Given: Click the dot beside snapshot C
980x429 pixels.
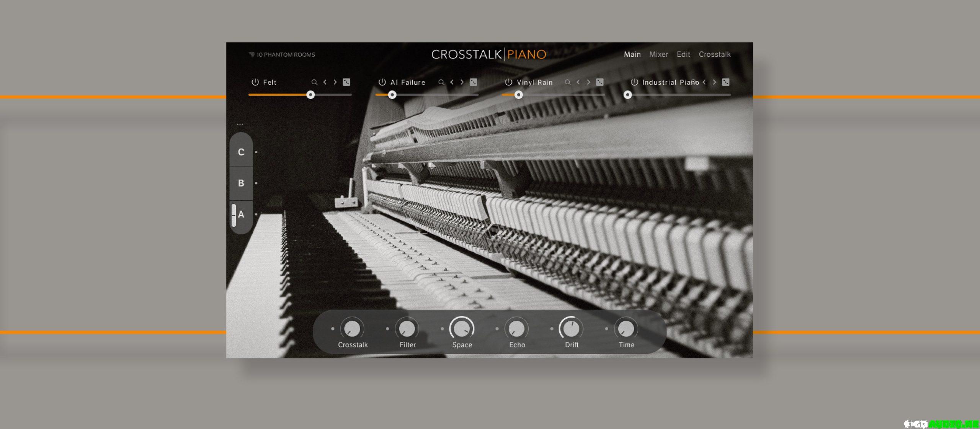Looking at the screenshot, I should (256, 152).
